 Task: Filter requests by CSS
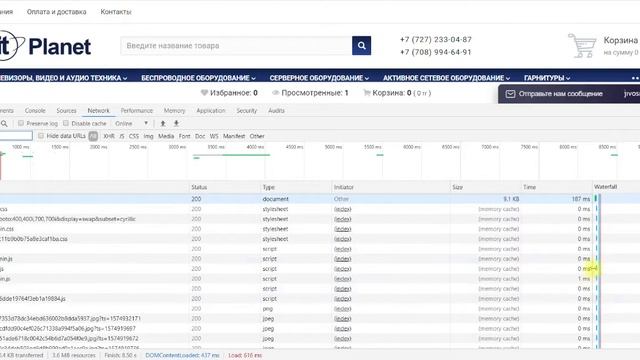[x=134, y=136]
